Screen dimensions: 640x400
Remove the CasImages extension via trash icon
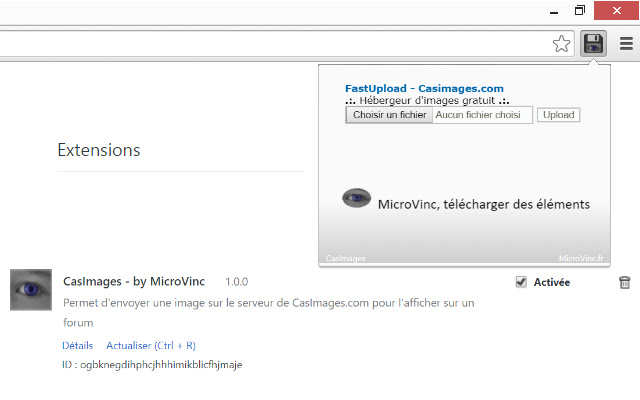[x=624, y=282]
